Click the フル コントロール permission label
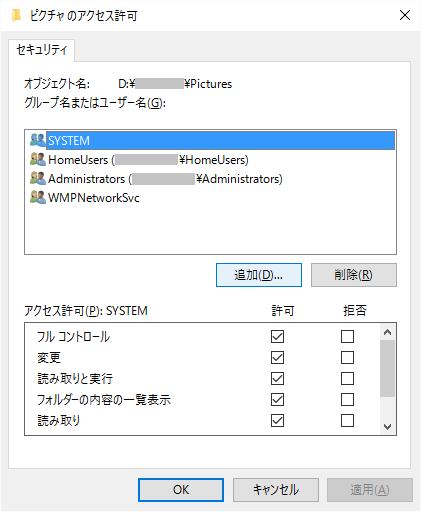This screenshot has width=421, height=512. (73, 337)
